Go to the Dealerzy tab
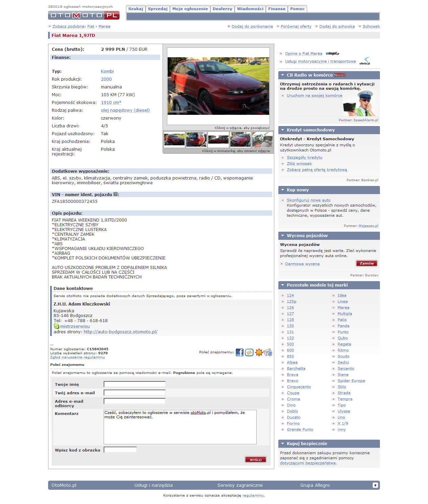This screenshot has width=428, height=504. pyautogui.click(x=222, y=9)
